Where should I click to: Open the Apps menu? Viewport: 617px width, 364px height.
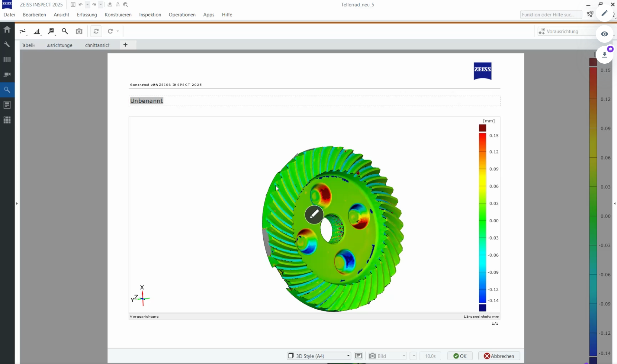209,14
